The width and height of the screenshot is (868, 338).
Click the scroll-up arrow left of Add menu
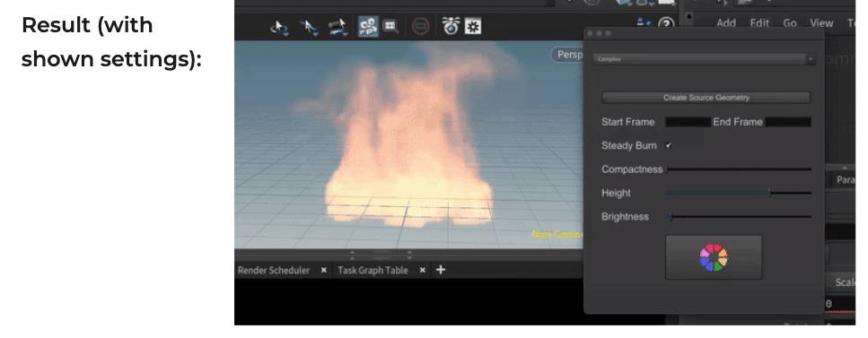click(x=688, y=17)
